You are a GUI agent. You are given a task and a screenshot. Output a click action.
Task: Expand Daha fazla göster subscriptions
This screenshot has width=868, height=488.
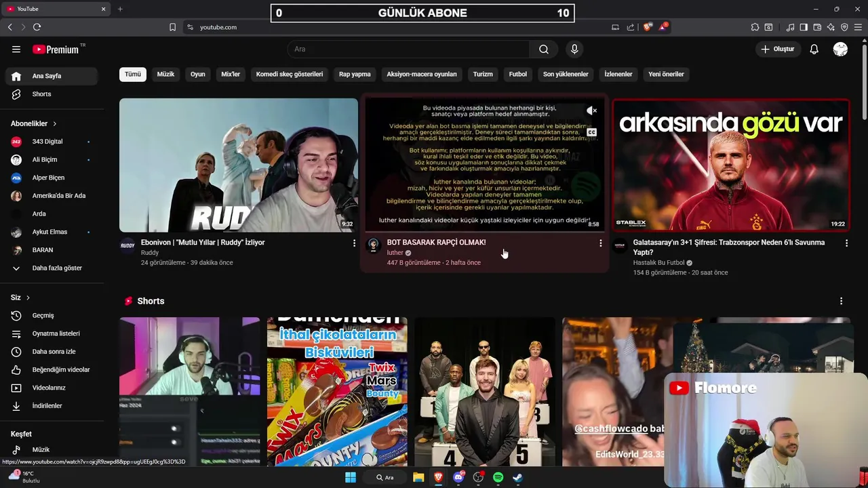[x=51, y=268]
